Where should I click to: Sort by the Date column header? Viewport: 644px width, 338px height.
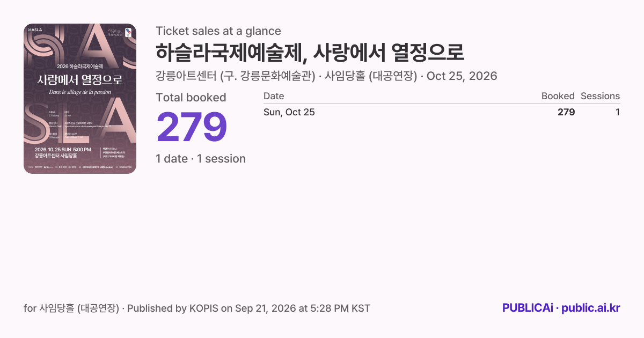click(274, 96)
